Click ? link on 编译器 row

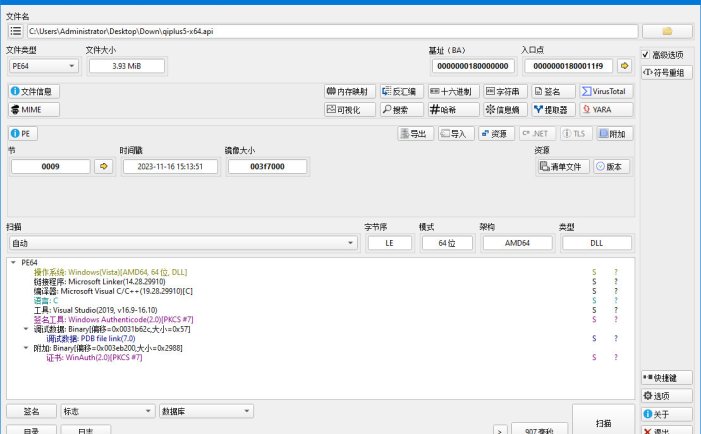click(x=616, y=291)
